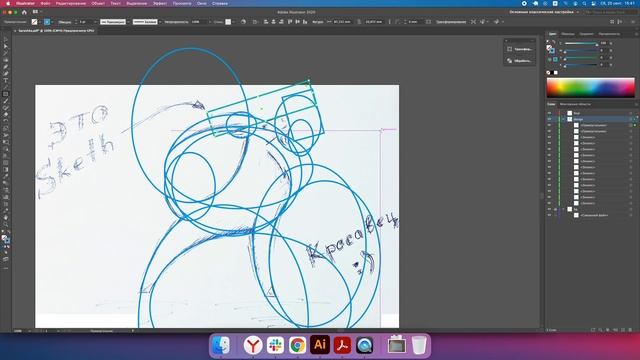This screenshot has width=640, height=360.
Task: Toggle visibility of the highlighted layer
Action: [549, 119]
